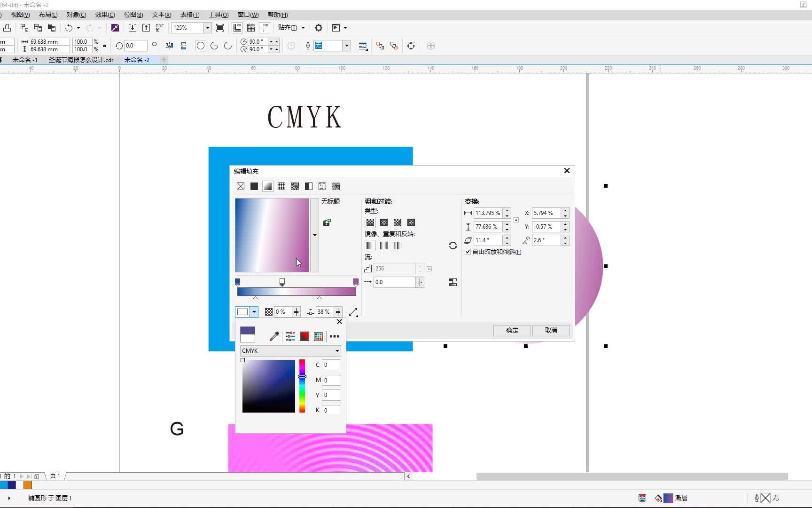The image size is (812, 508).
Task: Click the reverse fill icon
Action: point(453,246)
